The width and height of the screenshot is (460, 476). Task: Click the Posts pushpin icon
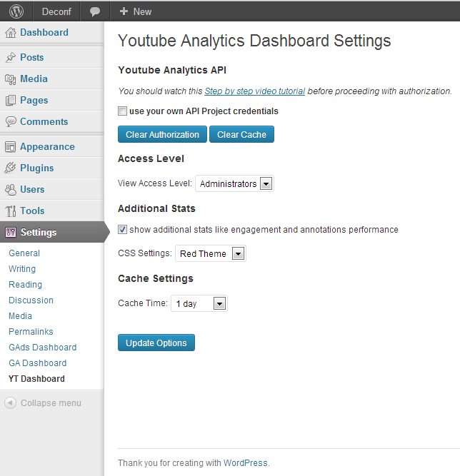tap(11, 57)
